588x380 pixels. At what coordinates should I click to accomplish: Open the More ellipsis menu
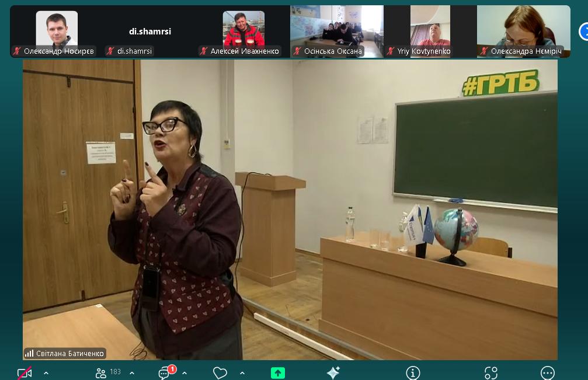tap(548, 373)
